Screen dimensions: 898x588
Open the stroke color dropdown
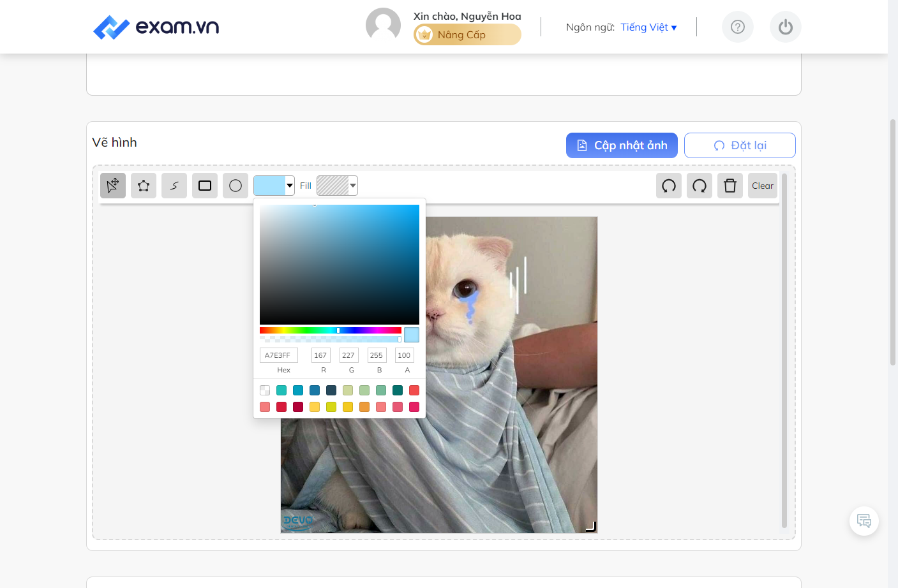point(274,186)
